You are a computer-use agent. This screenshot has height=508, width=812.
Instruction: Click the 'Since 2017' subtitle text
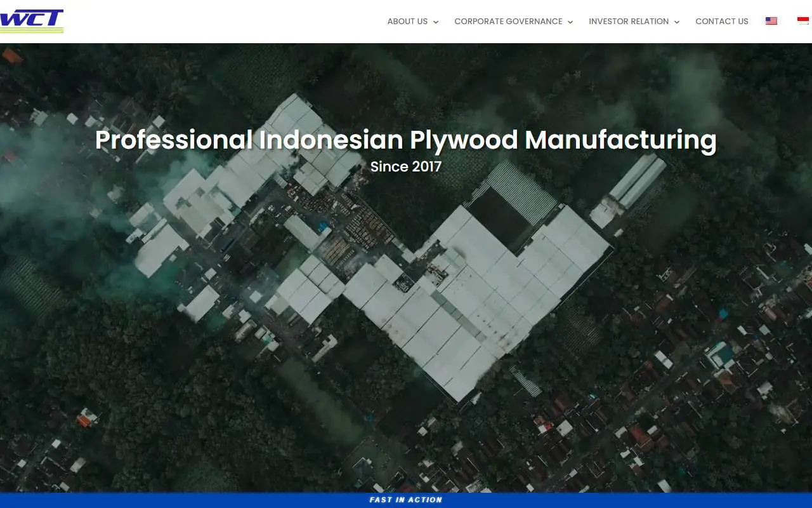406,166
